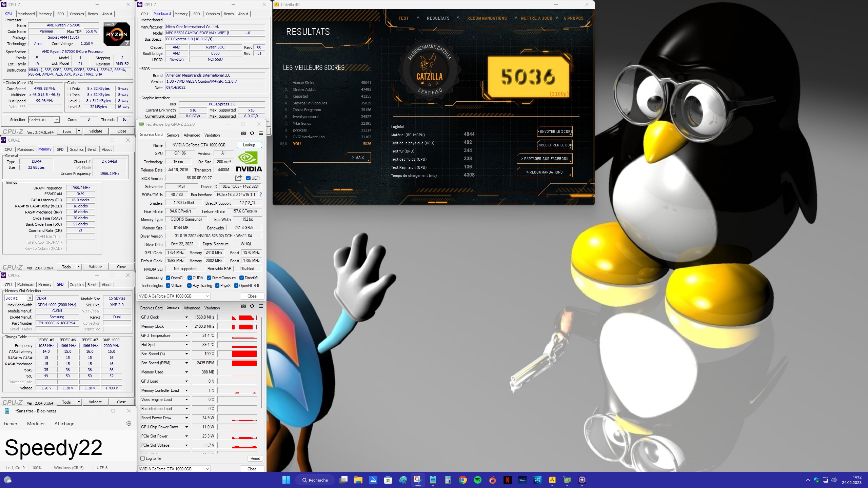Switch to the Bench tab in top-left CPU-Z
The image size is (868, 488).
coord(93,14)
